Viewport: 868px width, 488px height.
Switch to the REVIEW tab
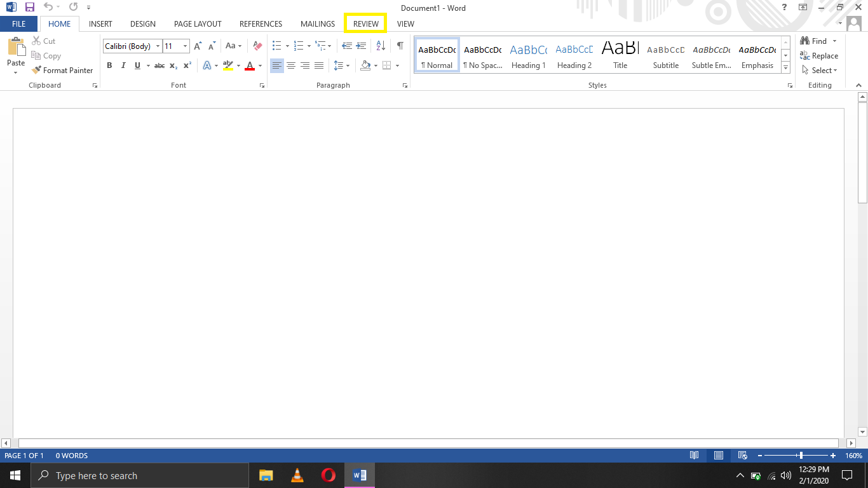tap(366, 24)
